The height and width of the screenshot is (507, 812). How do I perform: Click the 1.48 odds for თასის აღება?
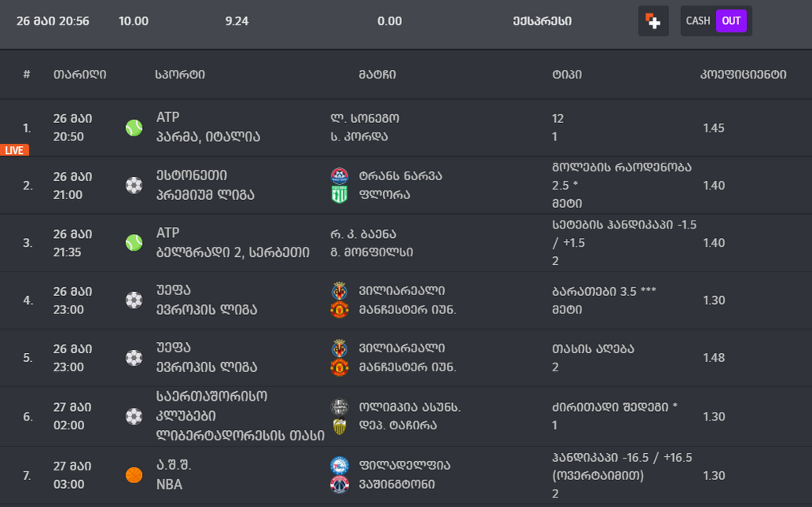(x=714, y=358)
